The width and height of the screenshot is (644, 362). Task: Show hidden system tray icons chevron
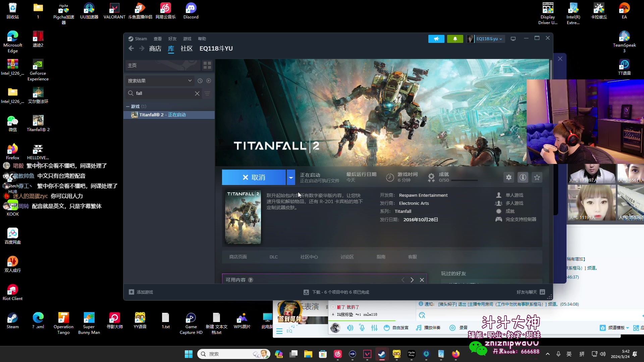[x=548, y=354]
